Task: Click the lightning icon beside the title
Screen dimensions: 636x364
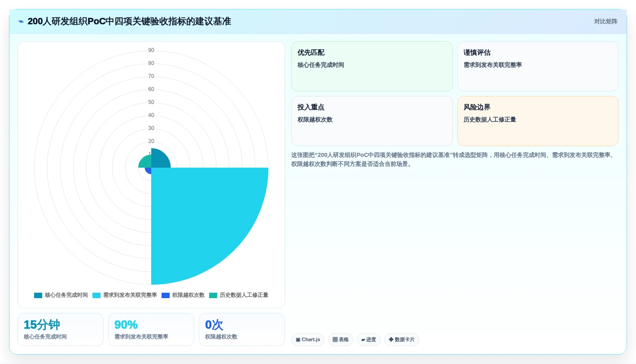Action: tap(21, 22)
